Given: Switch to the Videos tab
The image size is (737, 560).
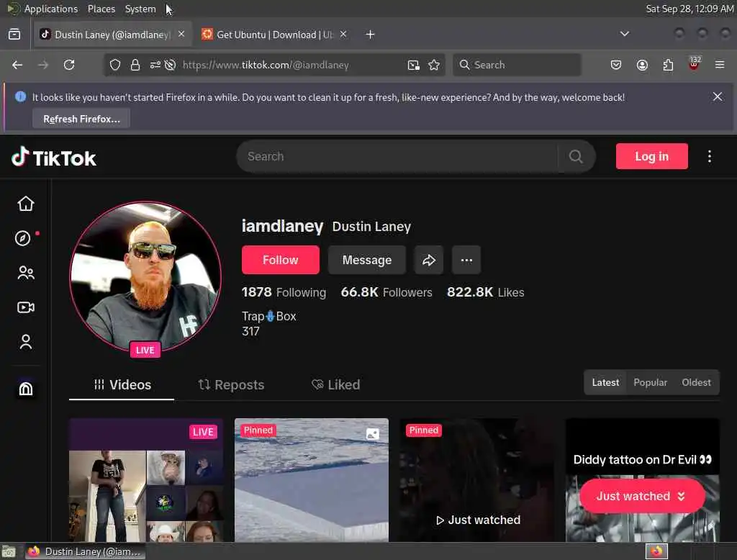Looking at the screenshot, I should [x=122, y=384].
